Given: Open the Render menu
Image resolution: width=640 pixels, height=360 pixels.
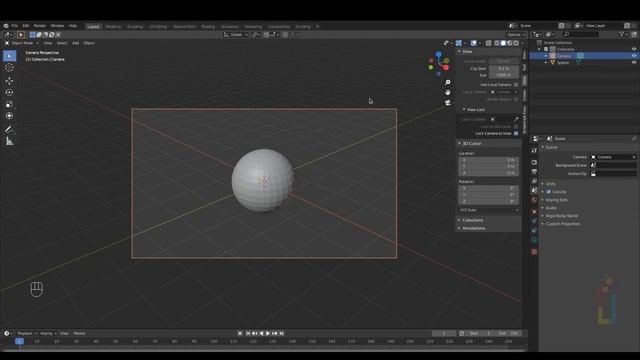Looking at the screenshot, I should (x=40, y=26).
